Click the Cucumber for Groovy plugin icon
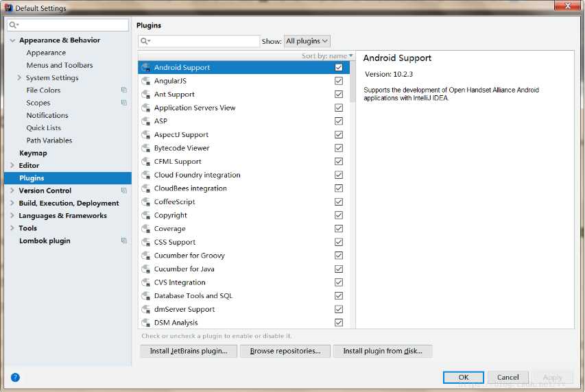 pyautogui.click(x=146, y=256)
